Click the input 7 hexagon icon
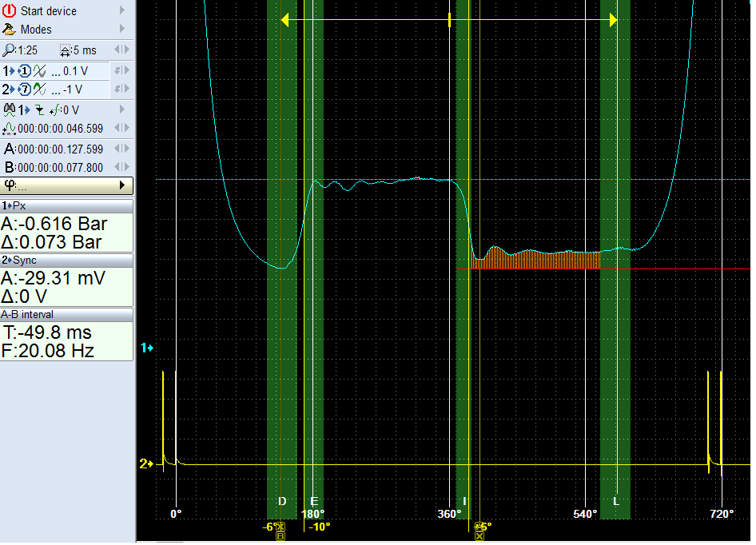756x545 pixels. [25, 90]
